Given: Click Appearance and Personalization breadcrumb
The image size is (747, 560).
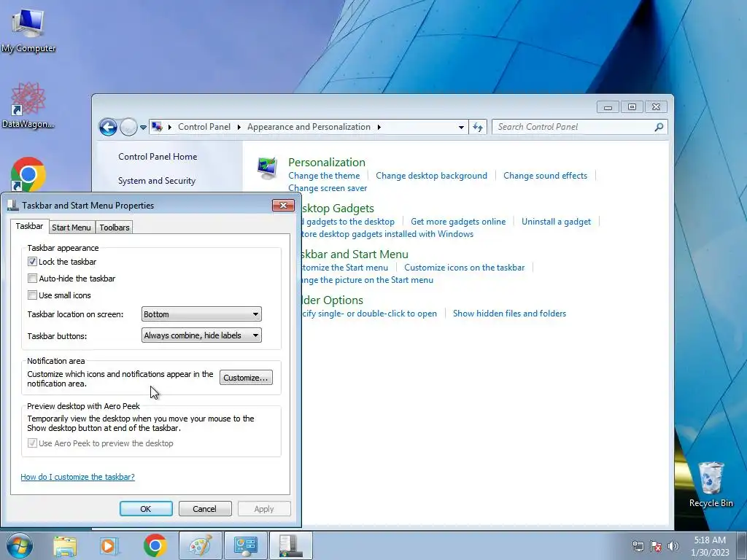Looking at the screenshot, I should click(309, 127).
